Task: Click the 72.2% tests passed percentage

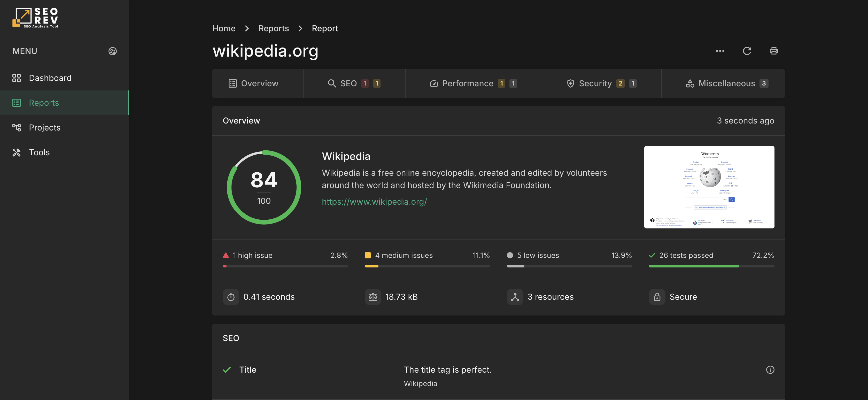Action: pyautogui.click(x=763, y=256)
